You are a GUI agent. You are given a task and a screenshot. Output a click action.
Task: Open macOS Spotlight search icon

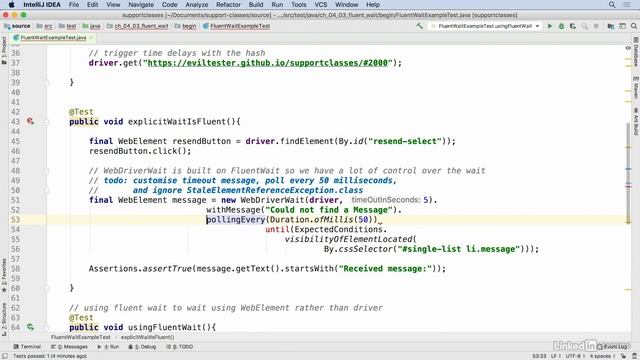[612, 4]
